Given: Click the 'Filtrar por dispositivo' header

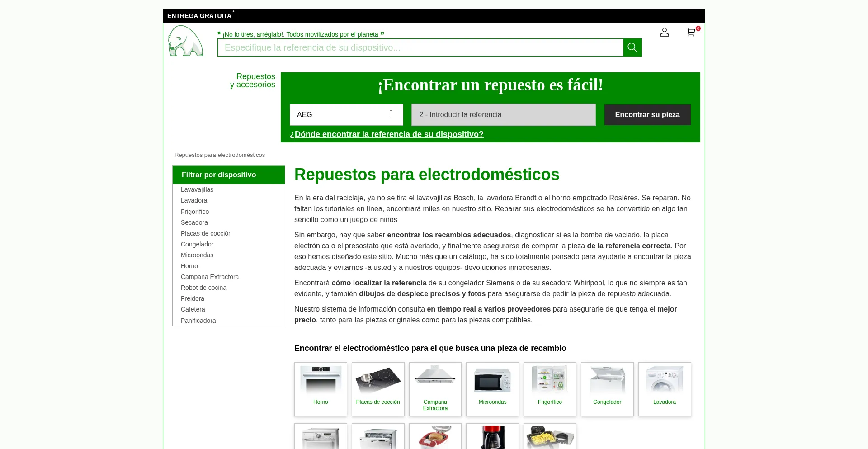Looking at the screenshot, I should [x=229, y=175].
